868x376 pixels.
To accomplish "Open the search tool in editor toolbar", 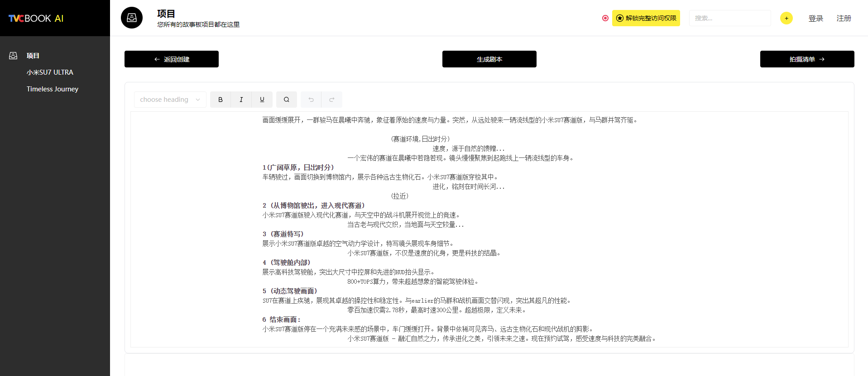I will [x=287, y=100].
